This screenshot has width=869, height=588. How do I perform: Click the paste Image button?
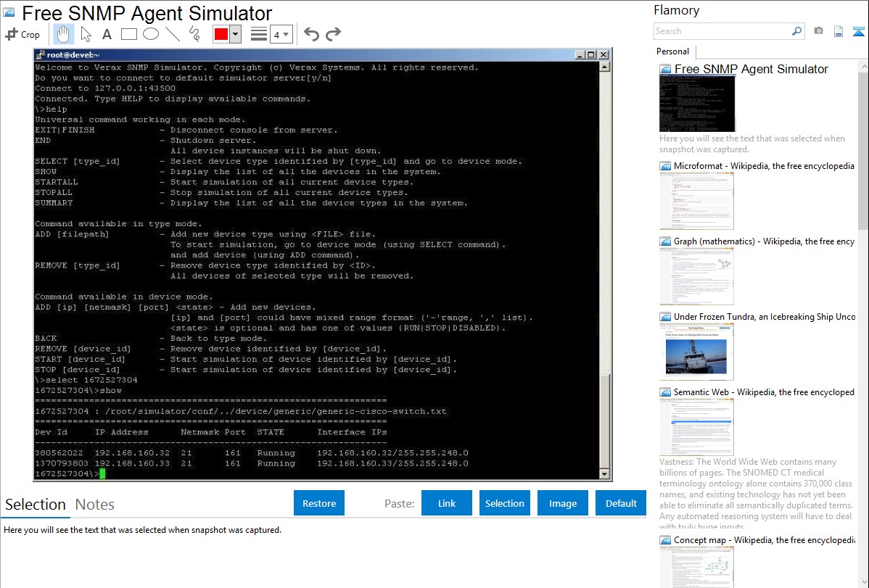point(562,503)
